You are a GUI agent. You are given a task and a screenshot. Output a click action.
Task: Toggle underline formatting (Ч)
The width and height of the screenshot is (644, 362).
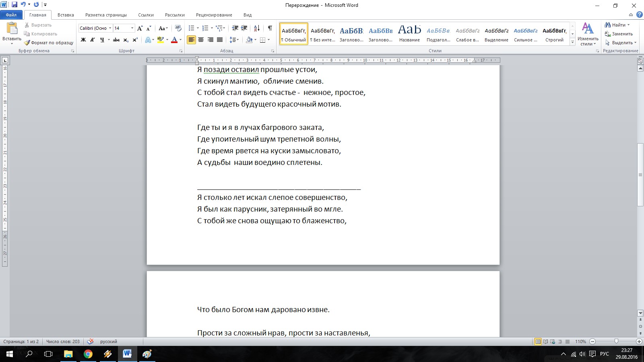click(102, 40)
